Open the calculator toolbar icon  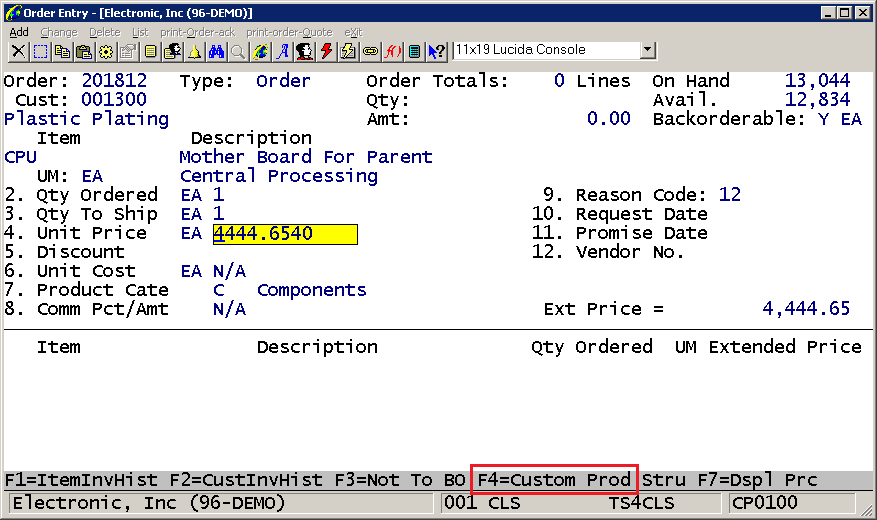(414, 51)
